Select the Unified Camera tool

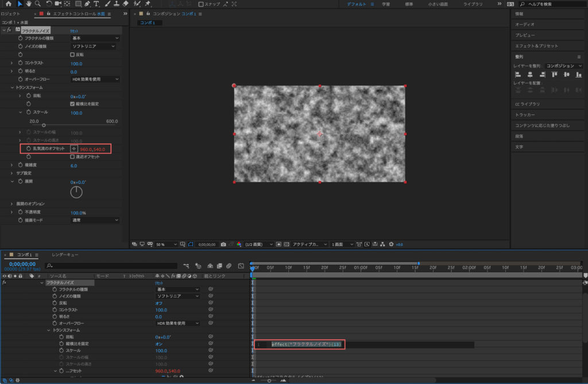[x=58, y=4]
